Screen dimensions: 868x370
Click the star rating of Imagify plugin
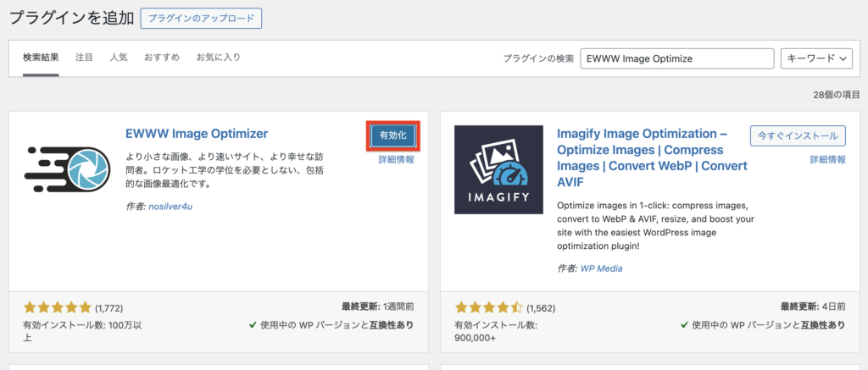(x=488, y=307)
